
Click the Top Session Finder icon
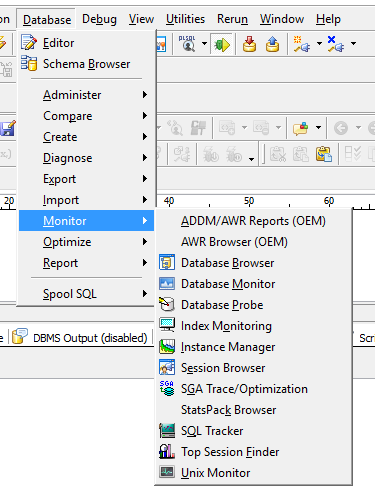point(167,452)
